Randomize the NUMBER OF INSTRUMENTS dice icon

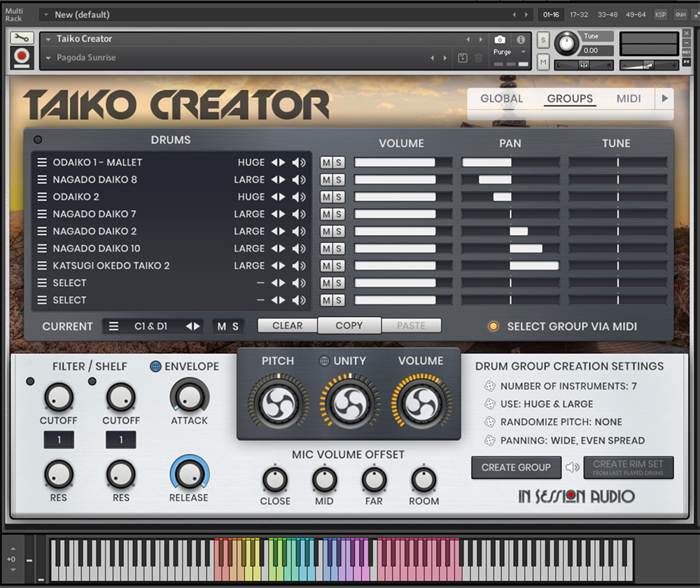[x=490, y=386]
